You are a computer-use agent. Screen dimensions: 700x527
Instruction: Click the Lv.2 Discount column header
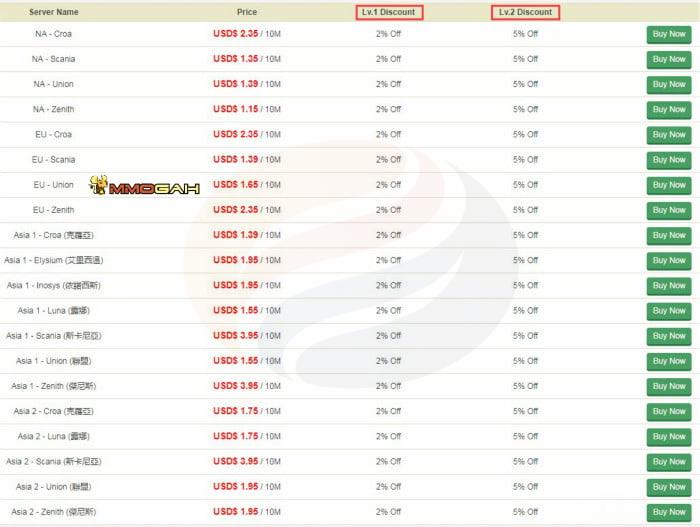pyautogui.click(x=525, y=12)
